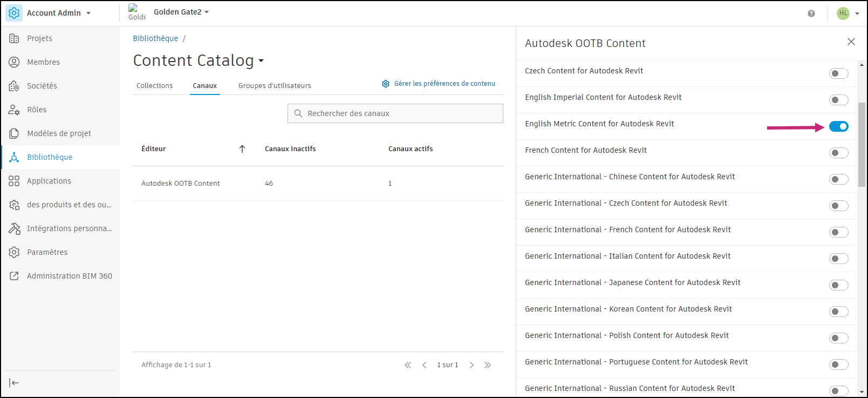Open Membres via its person icon
The height and width of the screenshot is (398, 868).
(14, 62)
